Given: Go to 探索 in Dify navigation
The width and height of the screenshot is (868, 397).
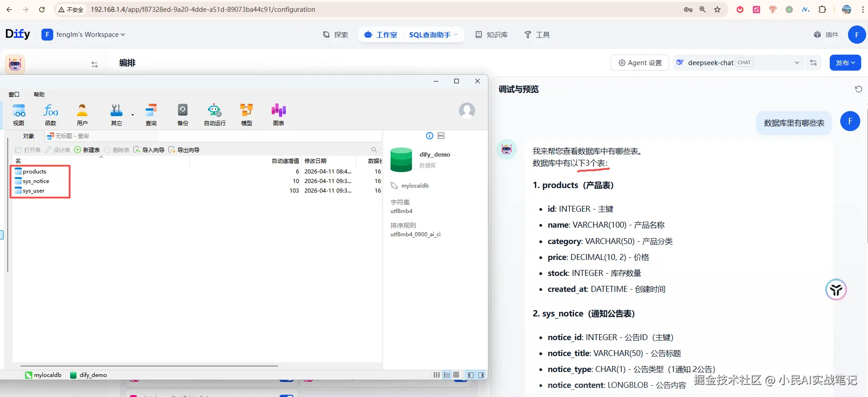Looking at the screenshot, I should (335, 35).
